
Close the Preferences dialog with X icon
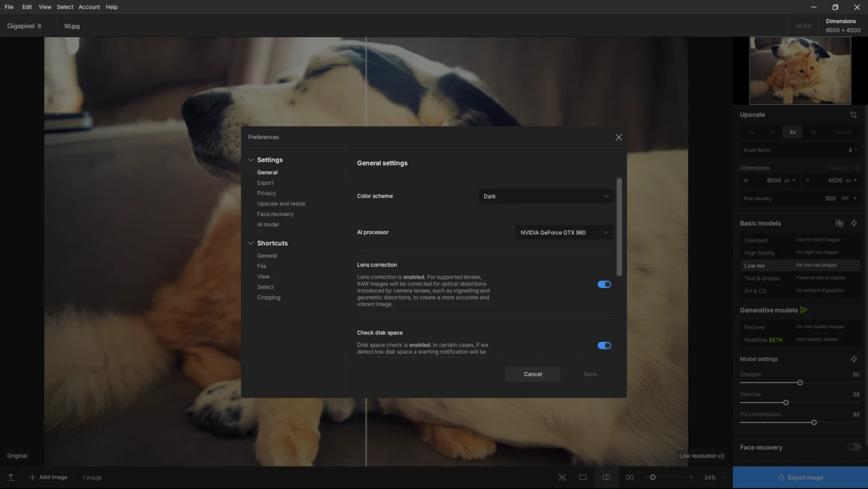pos(618,137)
